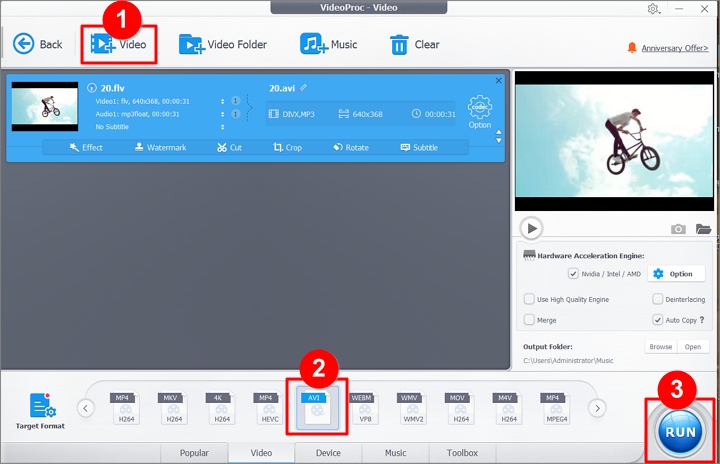720x464 pixels.
Task: Click output path C:\Users\Administrator\Music
Action: point(568,361)
